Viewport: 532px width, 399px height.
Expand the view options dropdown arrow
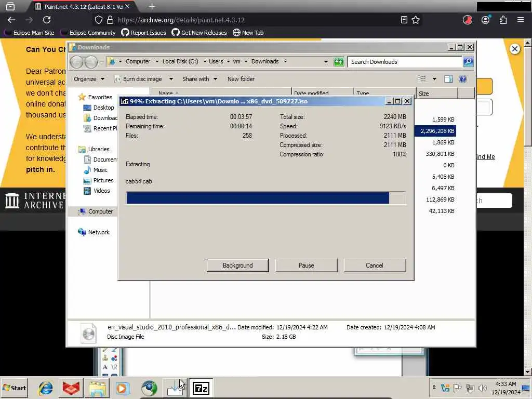pyautogui.click(x=434, y=79)
